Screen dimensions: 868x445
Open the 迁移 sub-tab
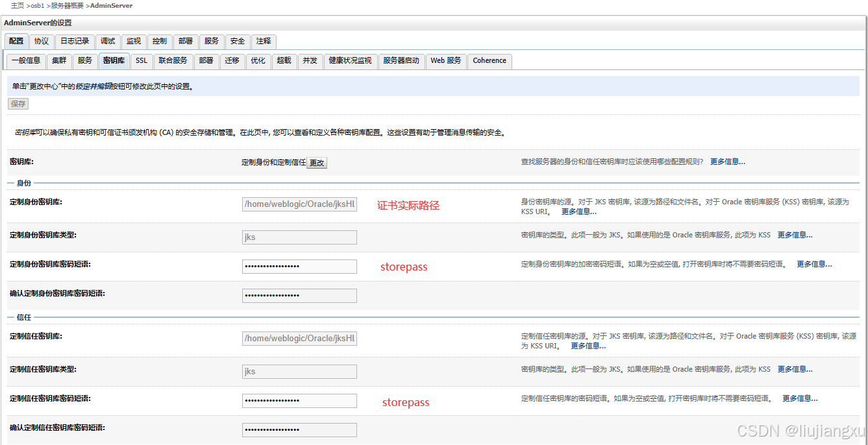click(232, 61)
